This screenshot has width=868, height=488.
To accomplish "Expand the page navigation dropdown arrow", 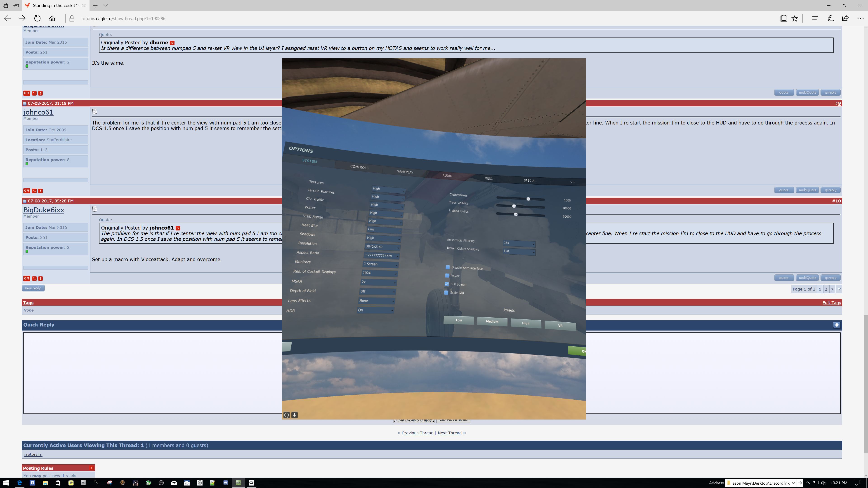I will 839,289.
